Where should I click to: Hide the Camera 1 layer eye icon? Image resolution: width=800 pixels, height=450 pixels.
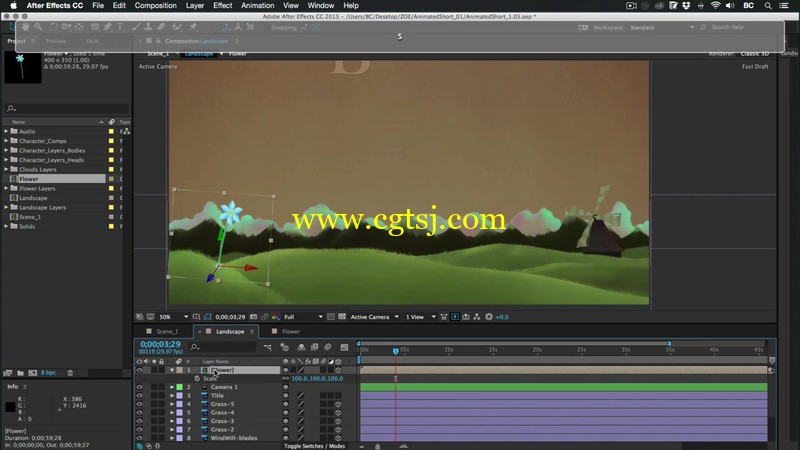[139, 387]
